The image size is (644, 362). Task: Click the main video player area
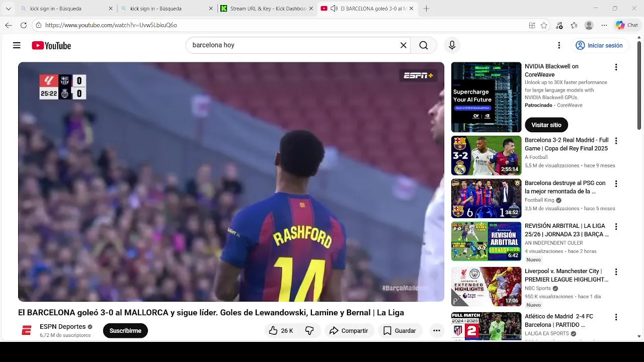tap(231, 182)
